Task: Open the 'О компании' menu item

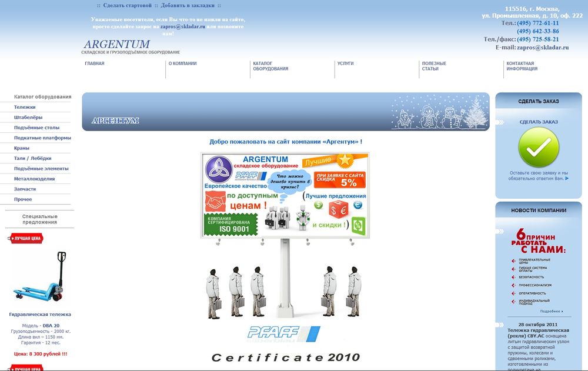Action: click(183, 63)
